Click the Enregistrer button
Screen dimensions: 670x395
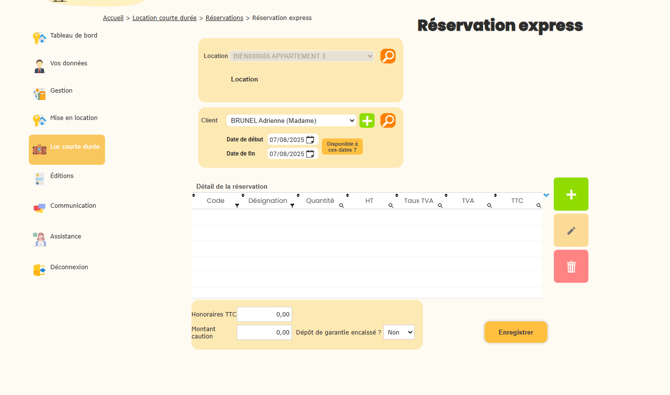(x=516, y=332)
